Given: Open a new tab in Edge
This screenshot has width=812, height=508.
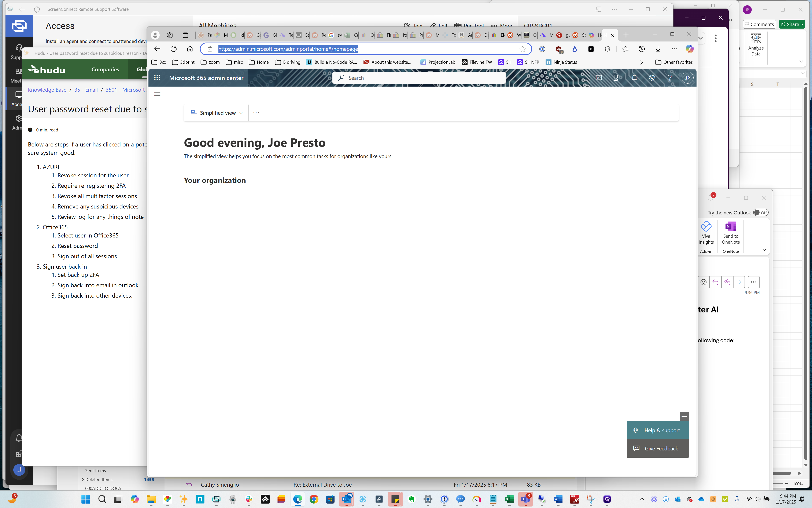Looking at the screenshot, I should 626,35.
